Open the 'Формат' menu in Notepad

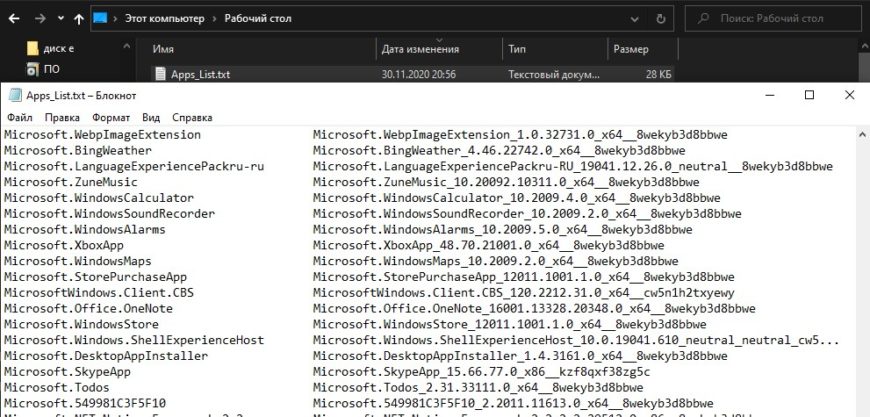(111, 118)
